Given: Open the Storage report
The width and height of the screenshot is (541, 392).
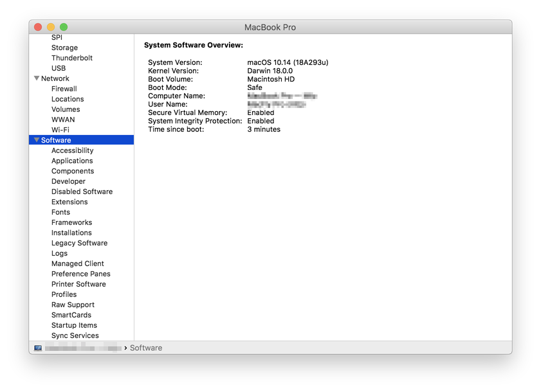Looking at the screenshot, I should point(64,48).
